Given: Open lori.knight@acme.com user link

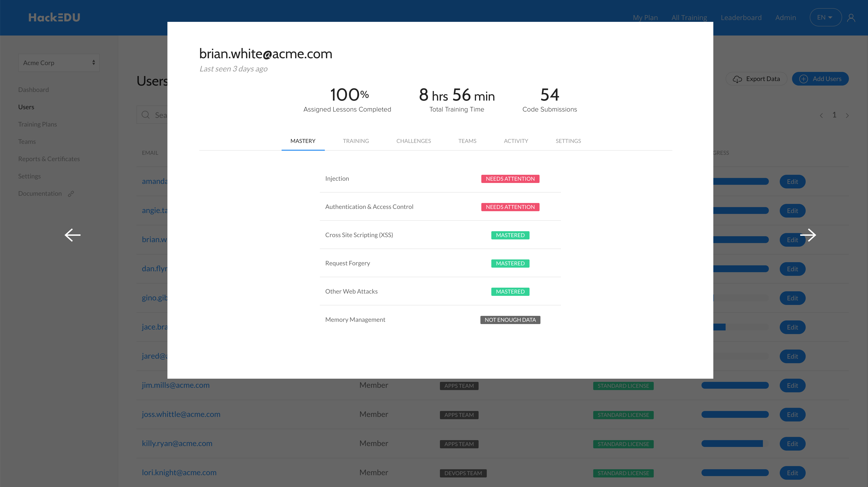Looking at the screenshot, I should pos(179,472).
